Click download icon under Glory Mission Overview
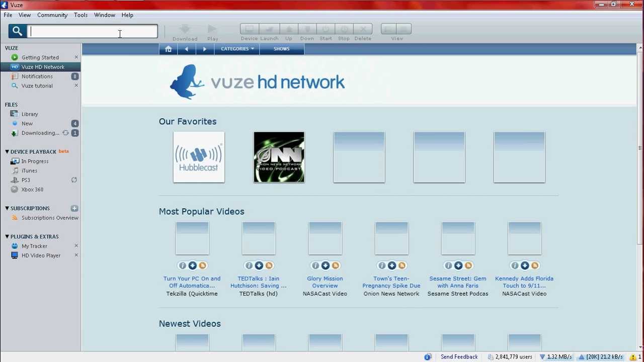The image size is (644, 362). 325,265
